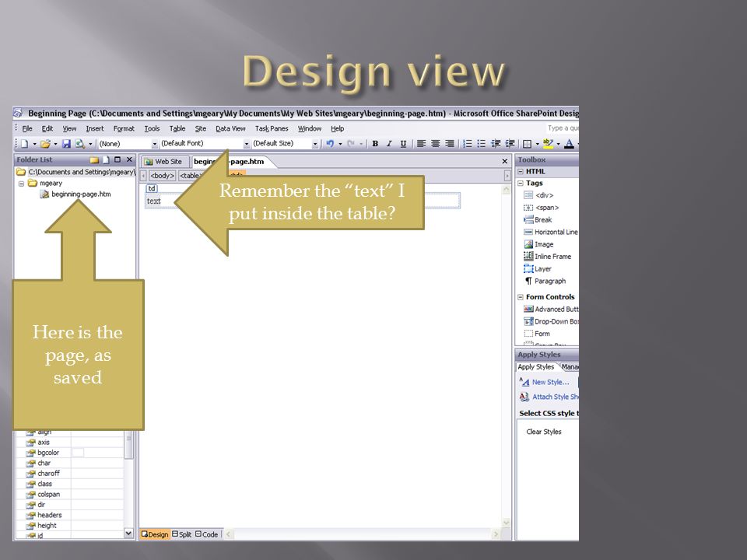The image size is (747, 560).
Task: Select the Layer tool
Action: (538, 269)
